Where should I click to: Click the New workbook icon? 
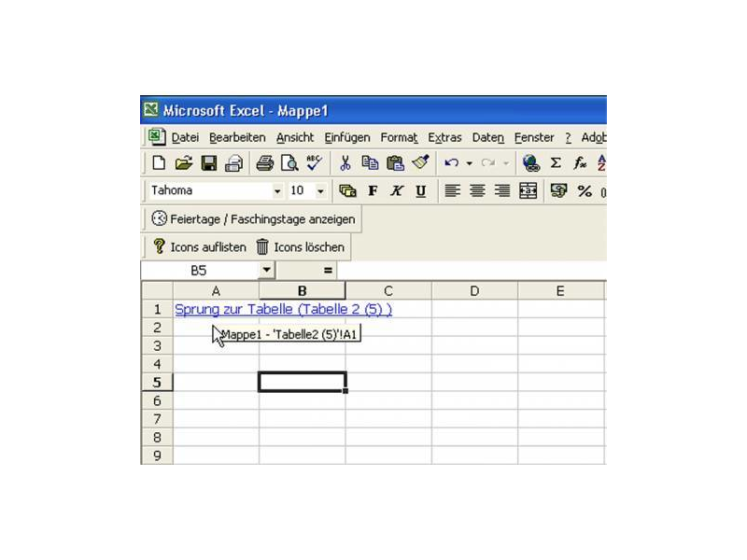click(159, 163)
